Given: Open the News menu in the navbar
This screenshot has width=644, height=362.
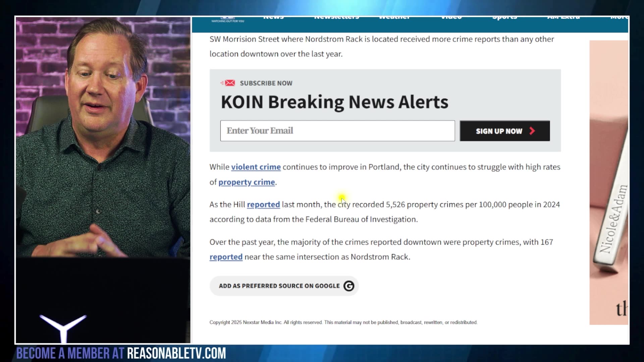Looking at the screenshot, I should (x=273, y=17).
